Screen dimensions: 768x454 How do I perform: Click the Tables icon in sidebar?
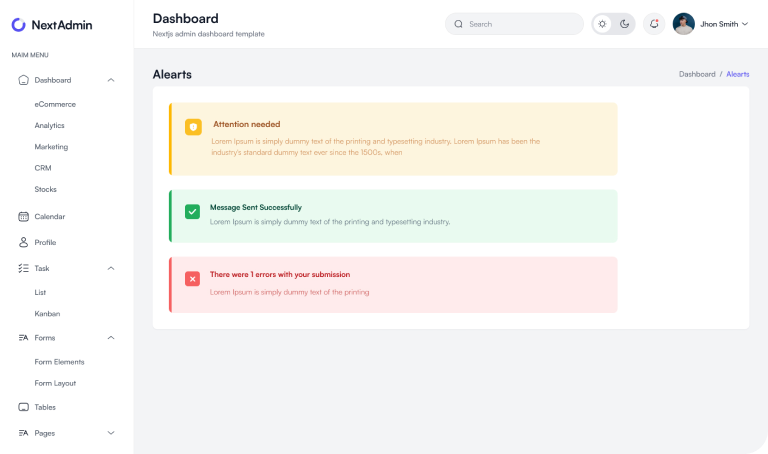(24, 407)
